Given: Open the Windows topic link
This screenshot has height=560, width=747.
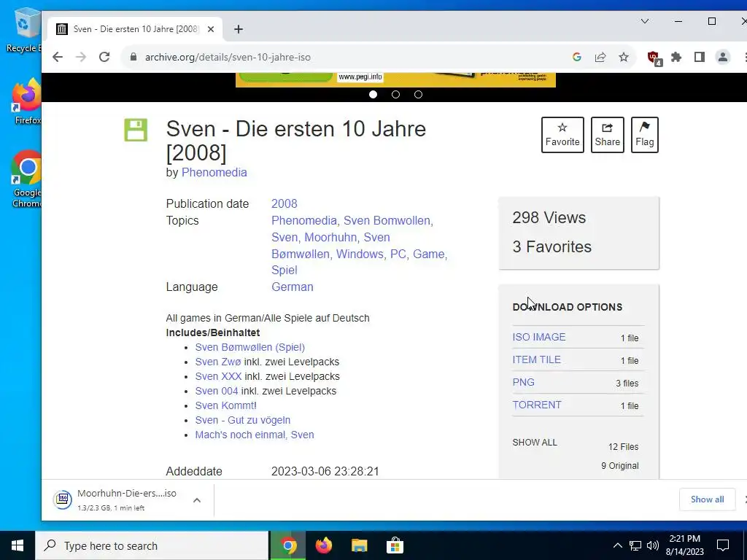Looking at the screenshot, I should point(359,254).
